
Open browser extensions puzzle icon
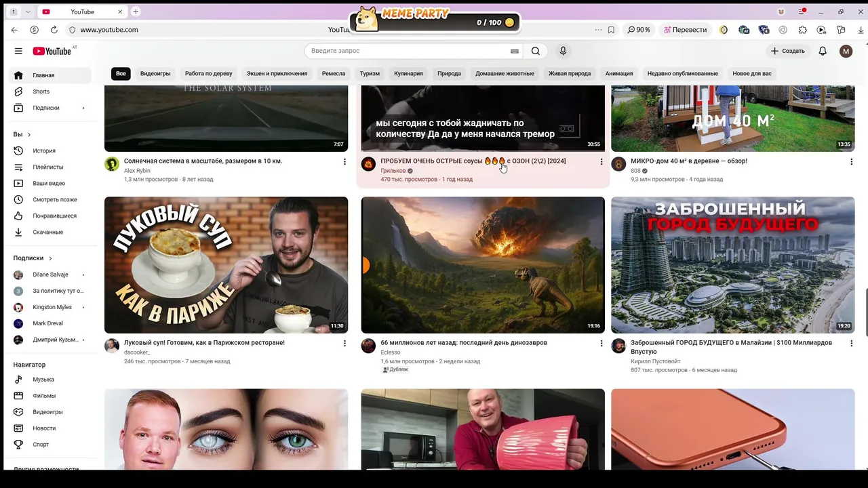coord(803,30)
